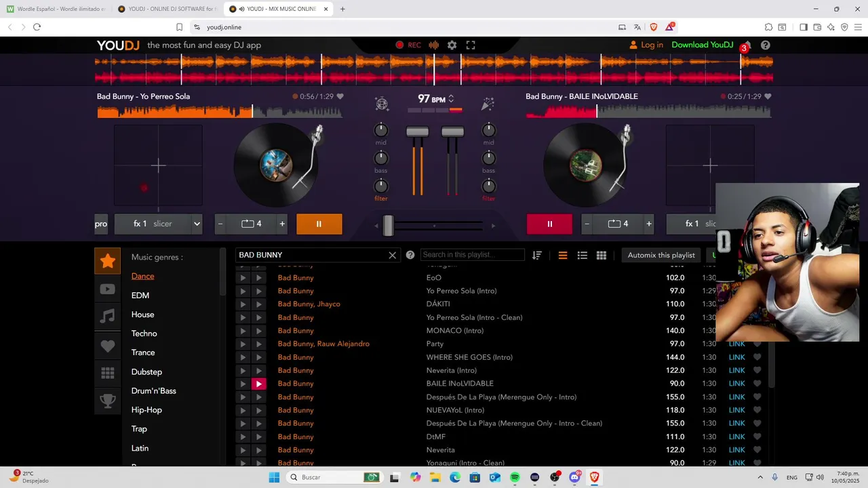Click Download YouDJ link
Screen dimensions: 868x488
703,45
